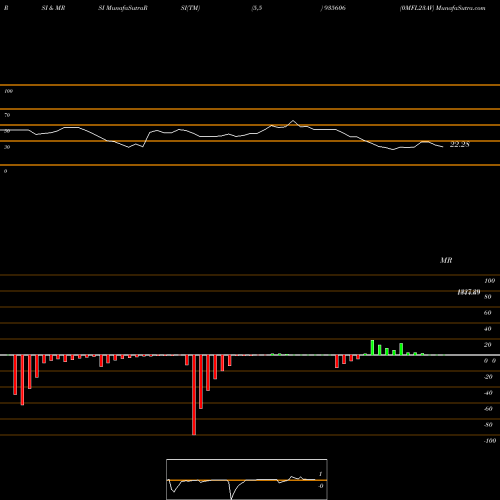Click the '-0' label in the mini chart
The width and height of the screenshot is (500, 500).
pyautogui.click(x=321, y=486)
